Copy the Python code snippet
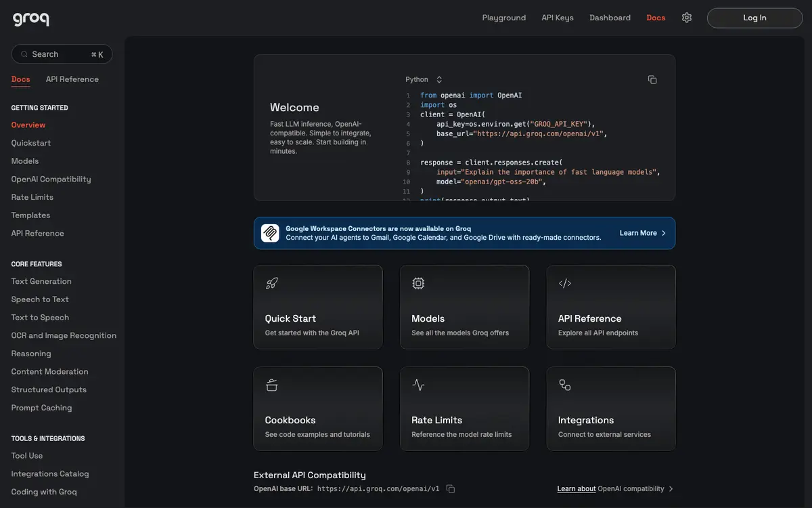The height and width of the screenshot is (508, 812). click(652, 80)
